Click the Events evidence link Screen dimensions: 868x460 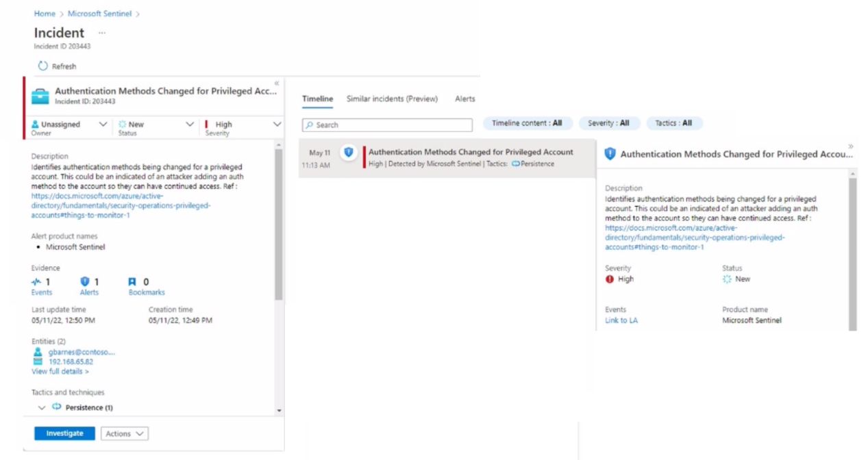tap(41, 292)
